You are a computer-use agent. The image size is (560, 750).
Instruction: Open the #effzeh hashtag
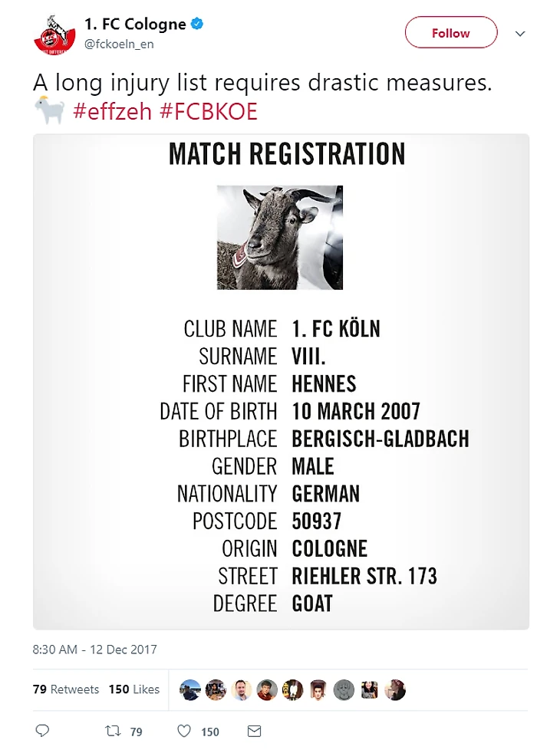tap(113, 112)
